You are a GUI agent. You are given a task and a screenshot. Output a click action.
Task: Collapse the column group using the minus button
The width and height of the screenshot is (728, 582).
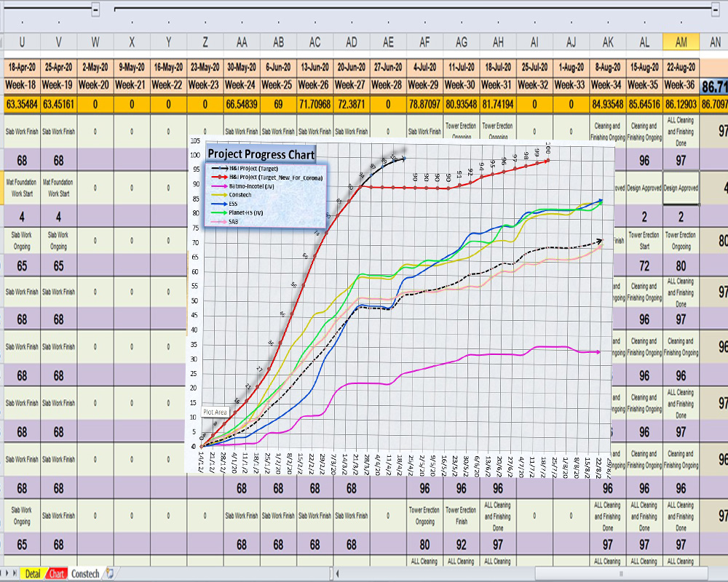click(x=95, y=9)
